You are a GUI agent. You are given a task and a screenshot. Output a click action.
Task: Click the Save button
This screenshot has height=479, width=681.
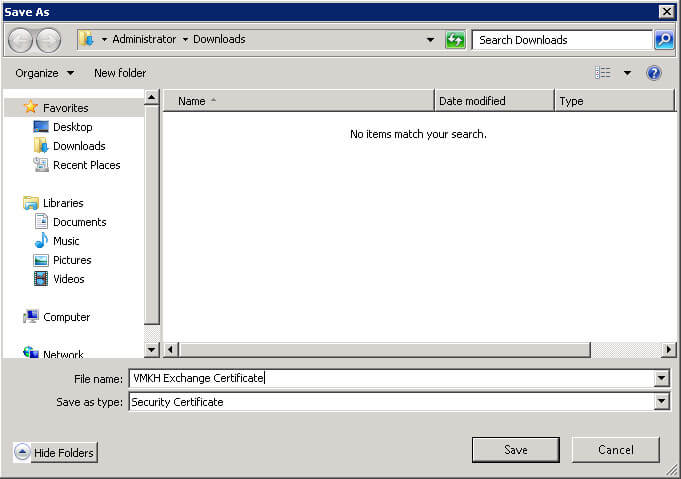pyautogui.click(x=516, y=450)
